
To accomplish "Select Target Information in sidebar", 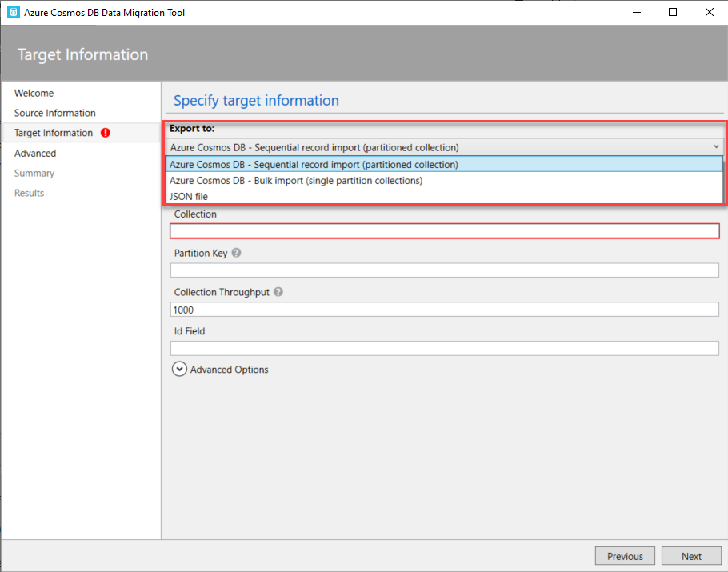I will [x=54, y=133].
